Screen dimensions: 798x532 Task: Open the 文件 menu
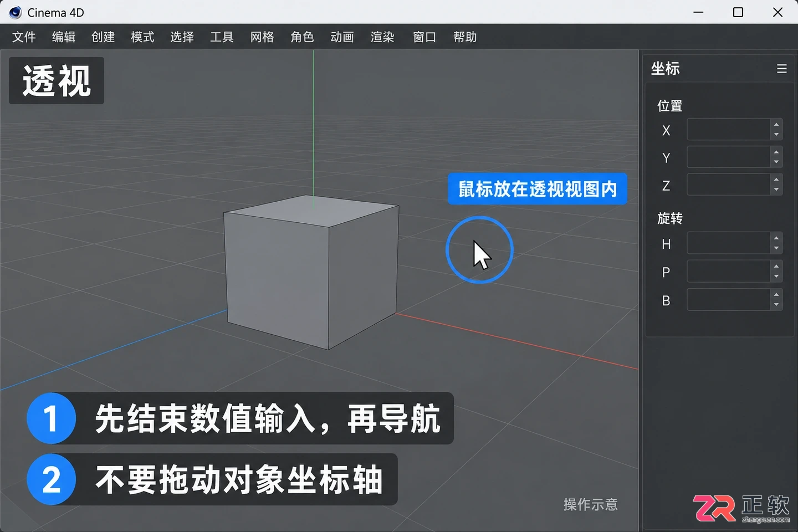coord(24,37)
